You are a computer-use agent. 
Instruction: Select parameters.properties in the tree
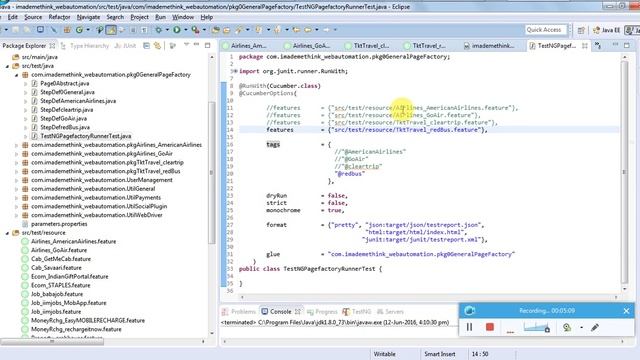coord(59,224)
